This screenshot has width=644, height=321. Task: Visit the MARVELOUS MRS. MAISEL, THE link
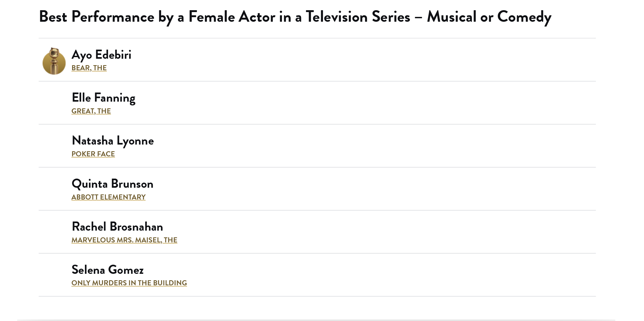click(x=124, y=240)
